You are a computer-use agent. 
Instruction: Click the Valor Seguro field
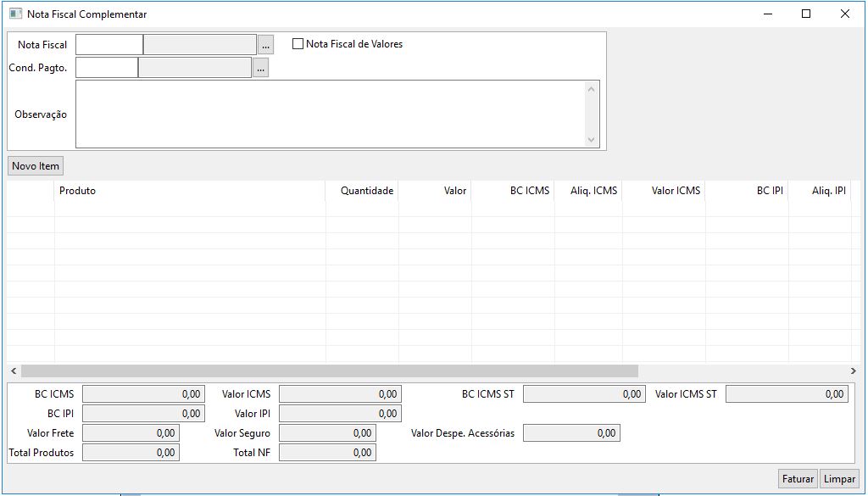327,433
